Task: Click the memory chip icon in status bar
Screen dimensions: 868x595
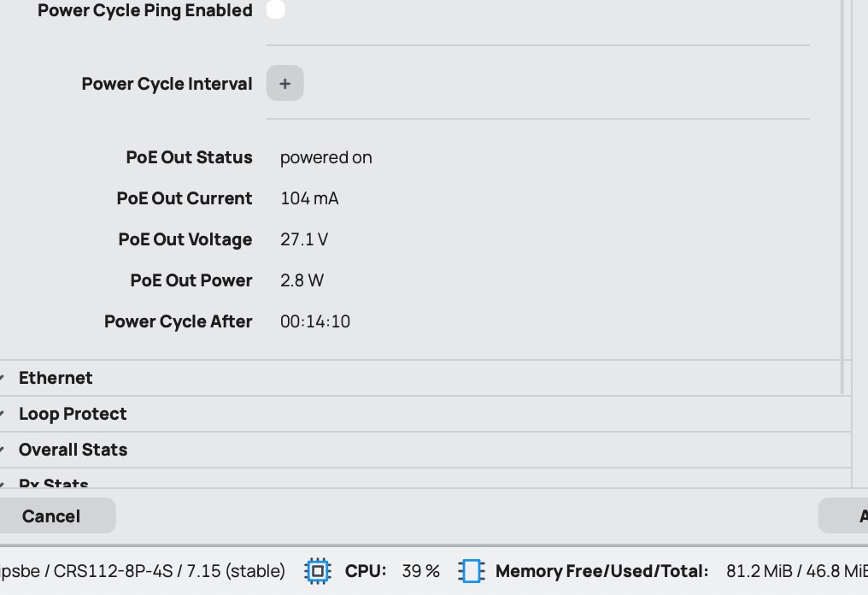Action: click(471, 571)
